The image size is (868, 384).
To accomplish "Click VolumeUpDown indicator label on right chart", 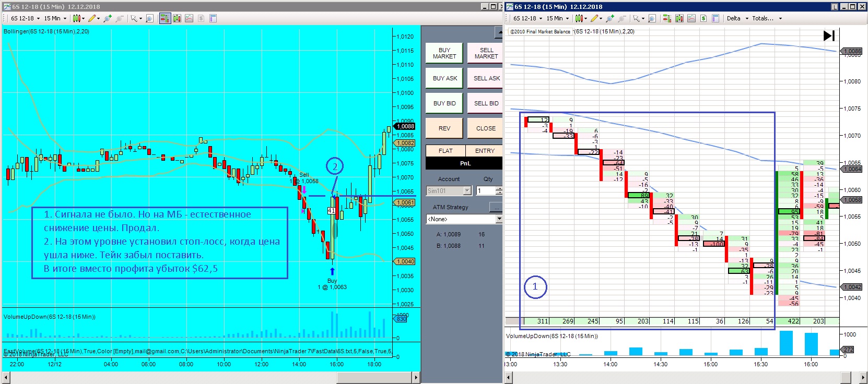I will [x=552, y=336].
